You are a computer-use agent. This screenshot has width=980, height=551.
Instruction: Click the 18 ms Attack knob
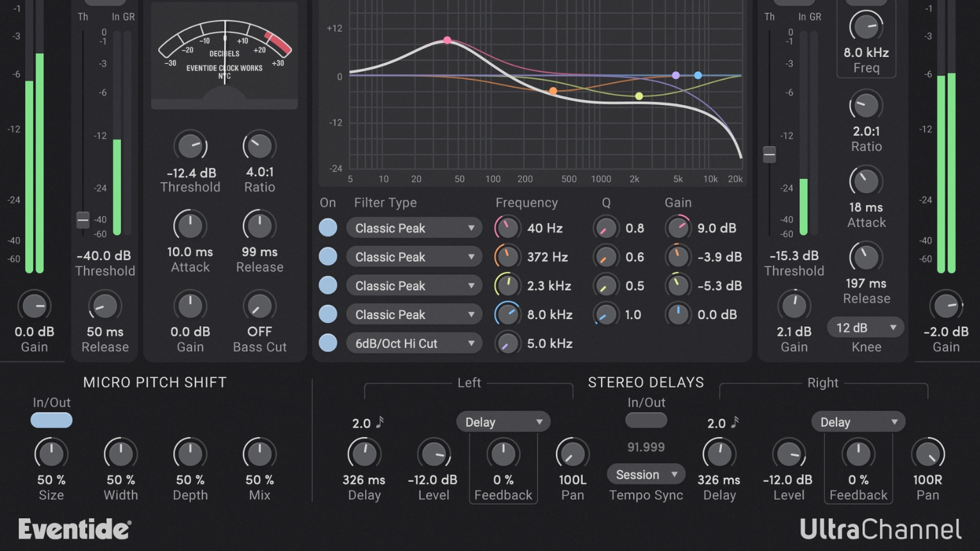(866, 181)
